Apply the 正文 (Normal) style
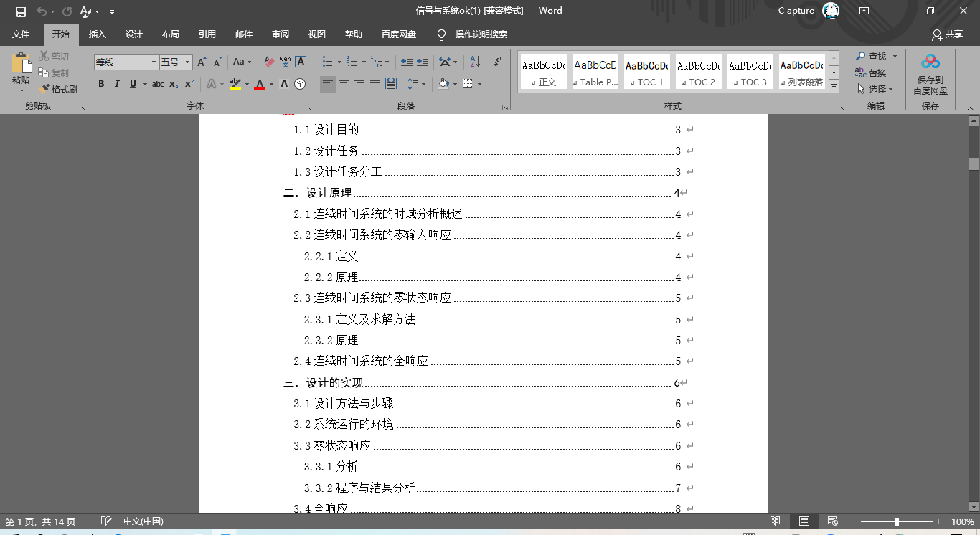The width and height of the screenshot is (980, 535). tap(544, 72)
